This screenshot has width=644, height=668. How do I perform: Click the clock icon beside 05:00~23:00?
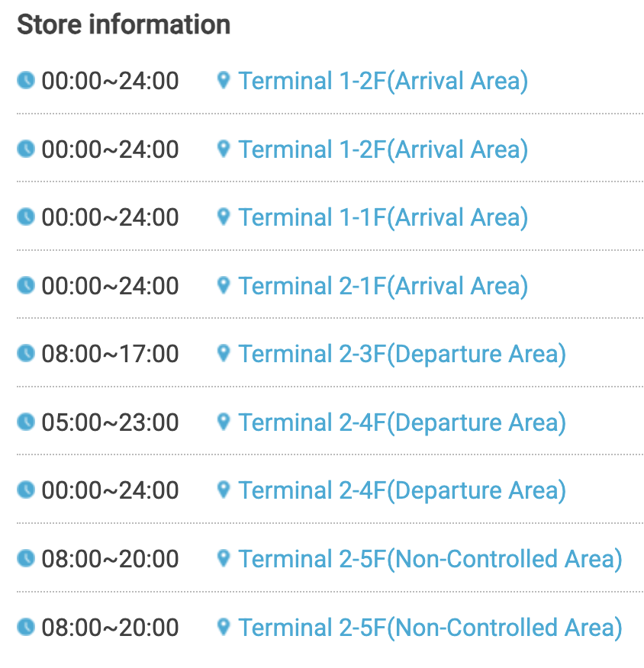click(26, 422)
